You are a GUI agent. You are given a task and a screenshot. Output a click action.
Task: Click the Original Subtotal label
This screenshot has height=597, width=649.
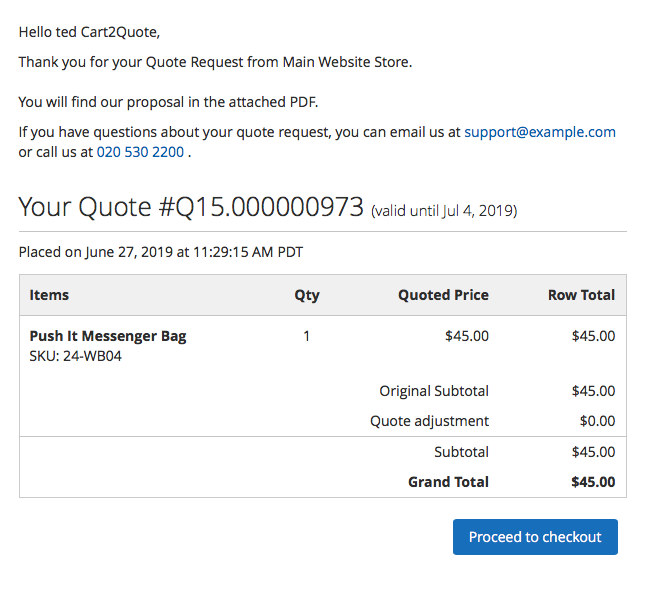point(434,391)
